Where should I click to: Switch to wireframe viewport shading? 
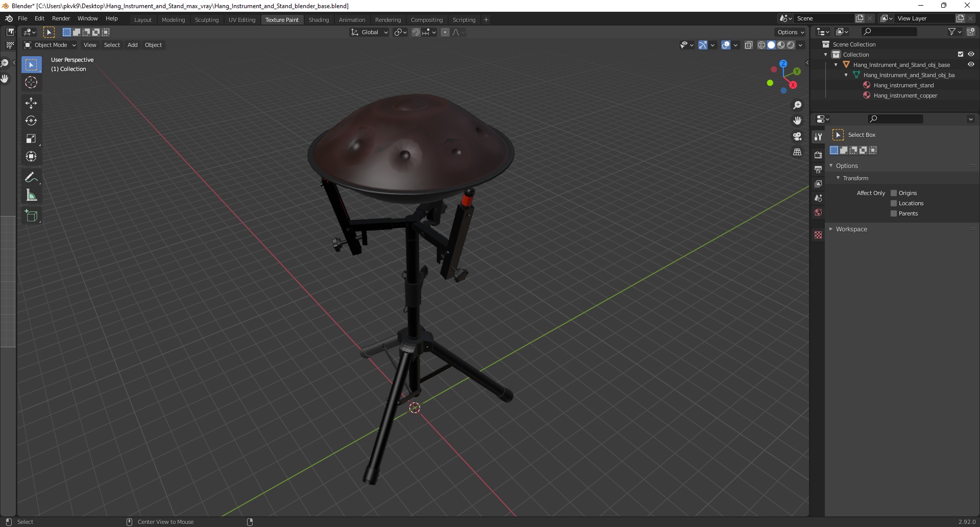pyautogui.click(x=762, y=45)
